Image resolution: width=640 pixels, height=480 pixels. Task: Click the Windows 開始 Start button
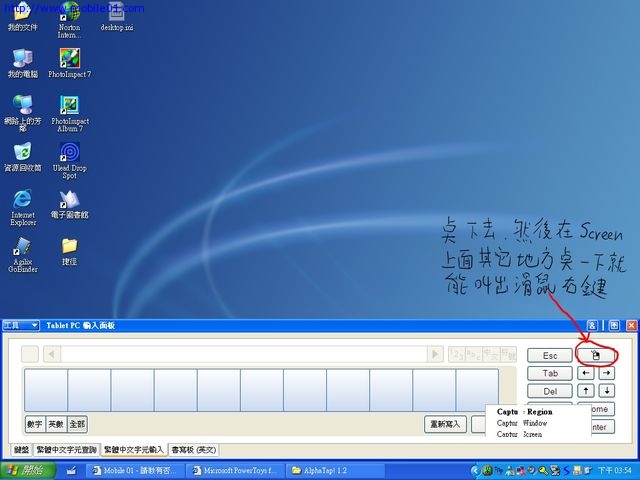click(x=28, y=471)
